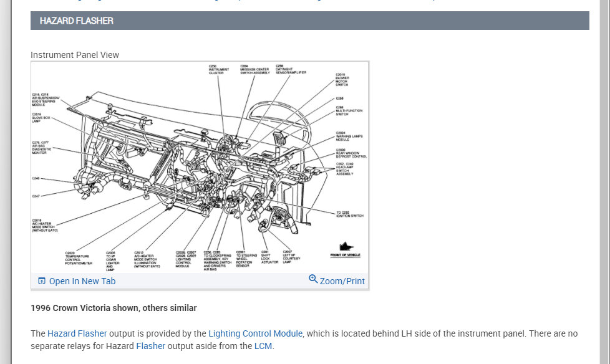Click the Zoom/Print magnifier icon
Screen dimensions: 610x364
click(313, 279)
